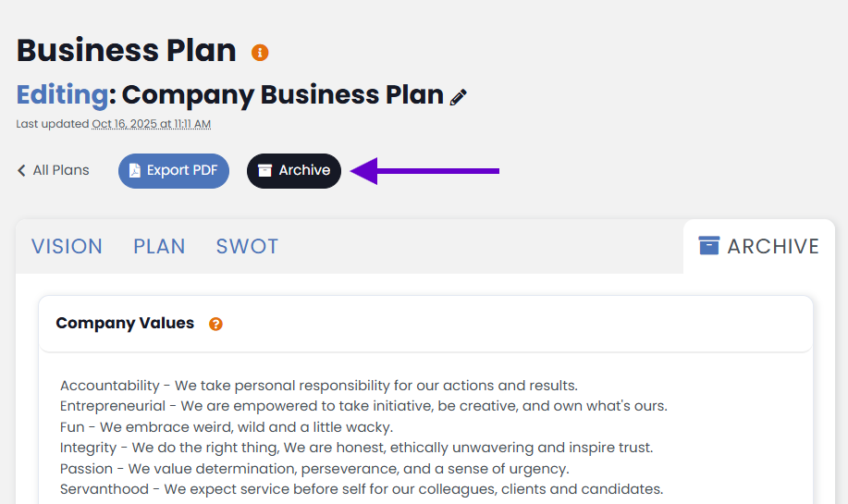Click the Last updated Oct 16 timestamp
Viewport: 848px width, 504px height.
click(151, 124)
